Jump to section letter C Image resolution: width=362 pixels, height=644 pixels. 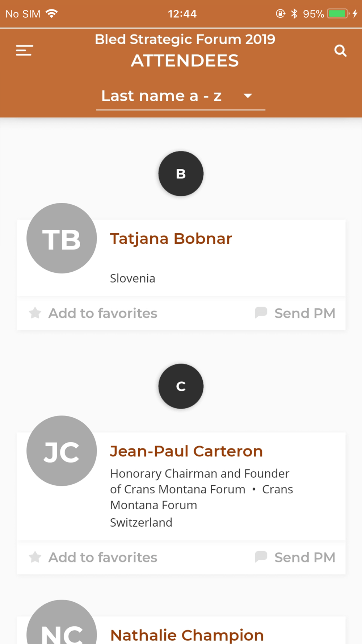tap(181, 386)
